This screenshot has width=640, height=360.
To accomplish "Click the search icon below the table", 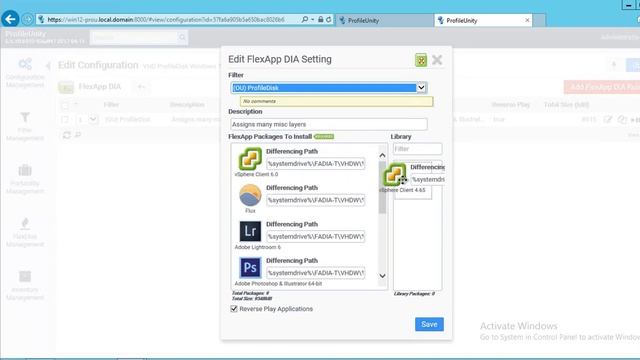I will [78, 135].
